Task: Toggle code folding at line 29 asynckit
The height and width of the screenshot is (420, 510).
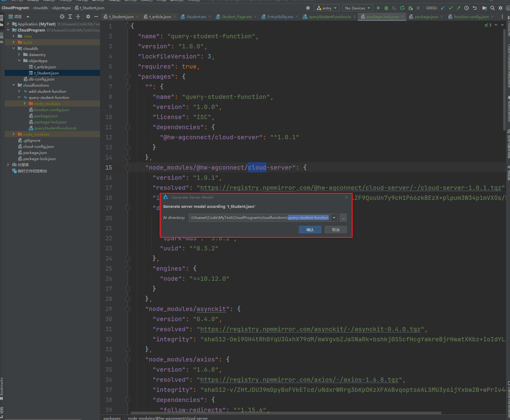Action: (x=128, y=309)
